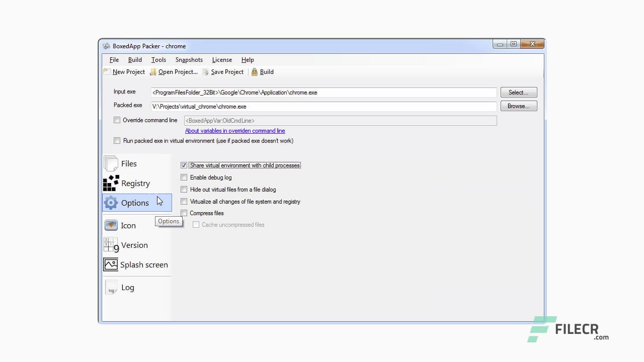Click the Browse... button for packed exe

click(519, 106)
